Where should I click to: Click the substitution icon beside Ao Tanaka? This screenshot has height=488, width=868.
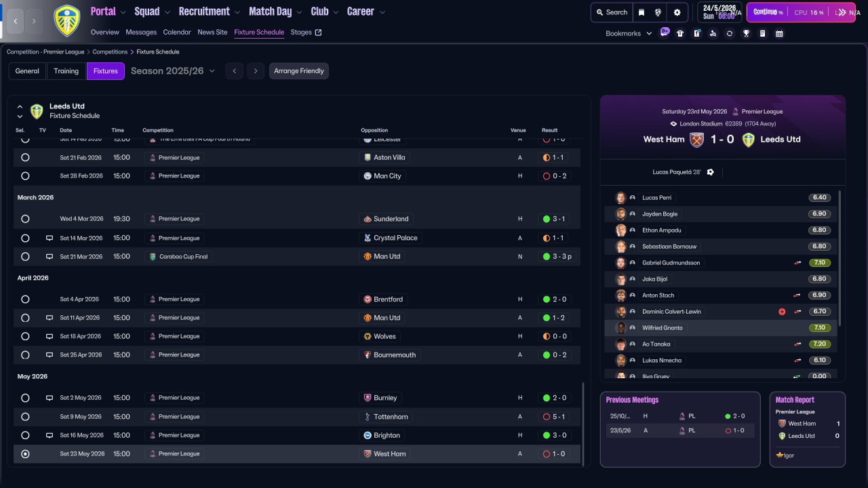(797, 344)
